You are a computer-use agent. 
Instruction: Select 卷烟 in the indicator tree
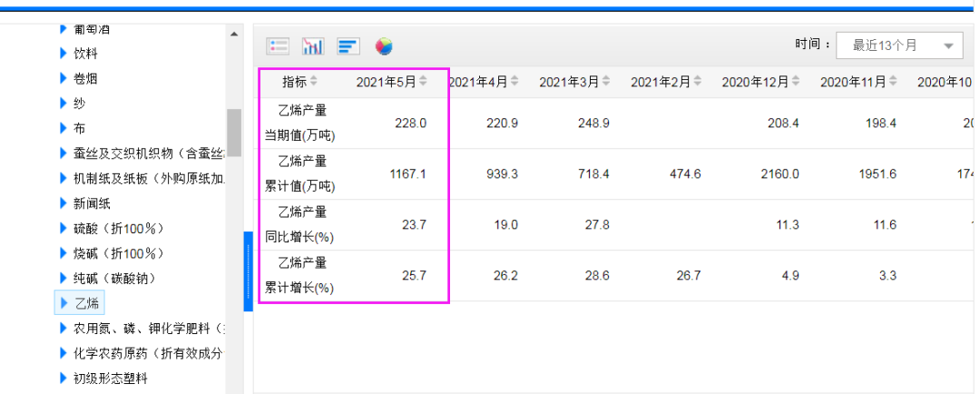[85, 79]
